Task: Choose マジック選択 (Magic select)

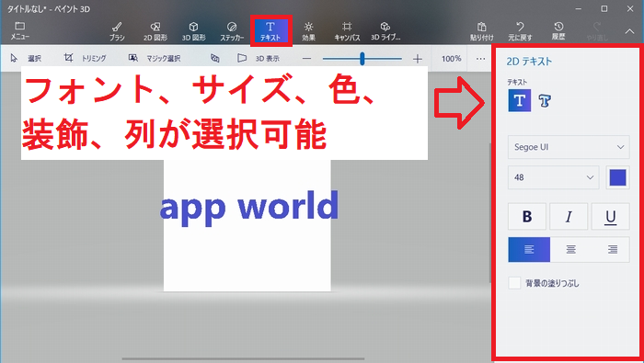Action: 155,58
